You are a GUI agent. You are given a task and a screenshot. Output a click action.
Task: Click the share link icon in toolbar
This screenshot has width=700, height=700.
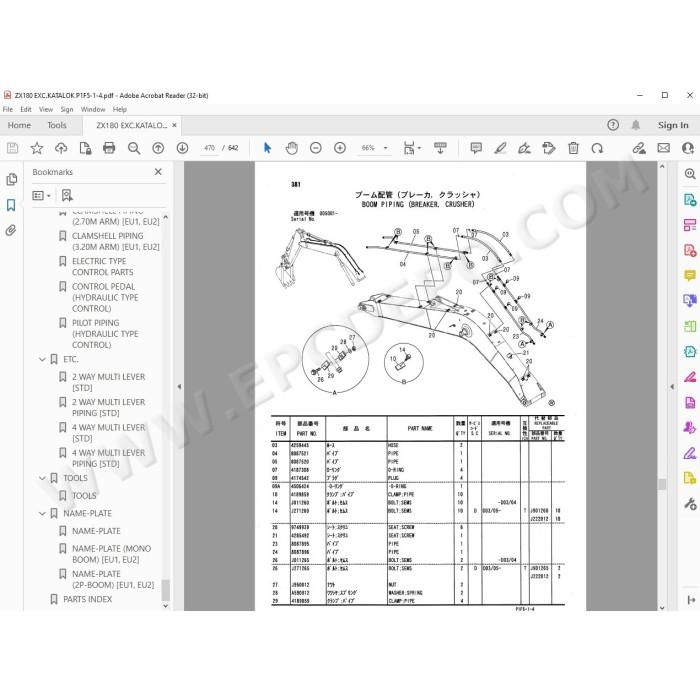coord(639,148)
